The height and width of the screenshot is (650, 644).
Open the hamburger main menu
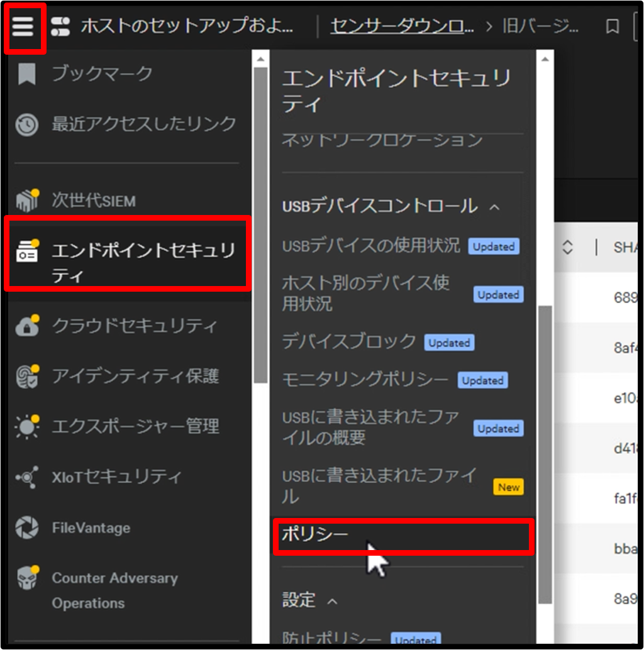(x=23, y=27)
